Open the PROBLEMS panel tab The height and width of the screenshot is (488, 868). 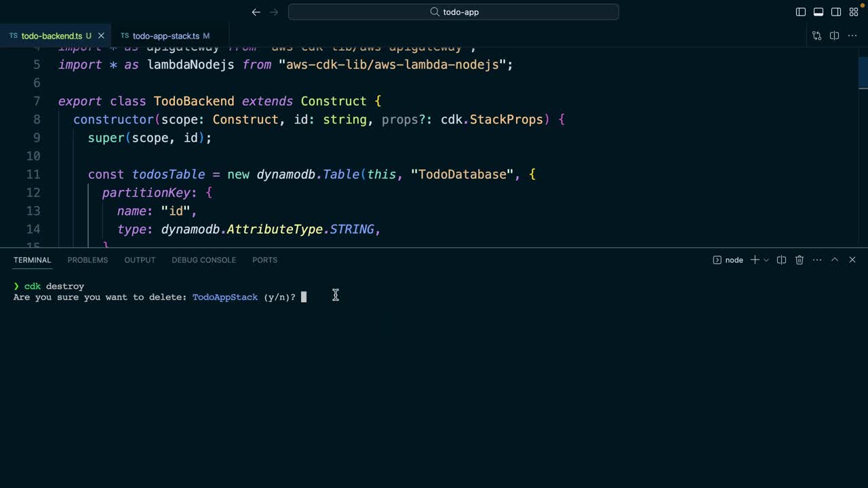click(x=87, y=260)
